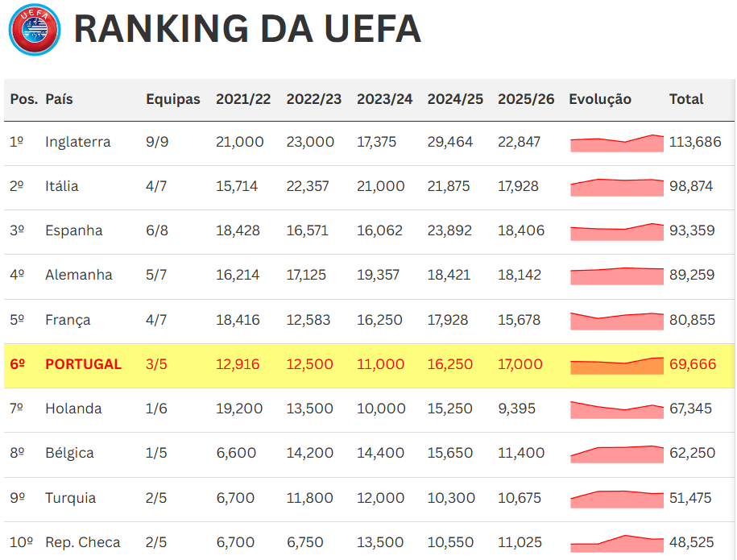
Task: Click the Inglaterra country name
Action: click(x=78, y=142)
